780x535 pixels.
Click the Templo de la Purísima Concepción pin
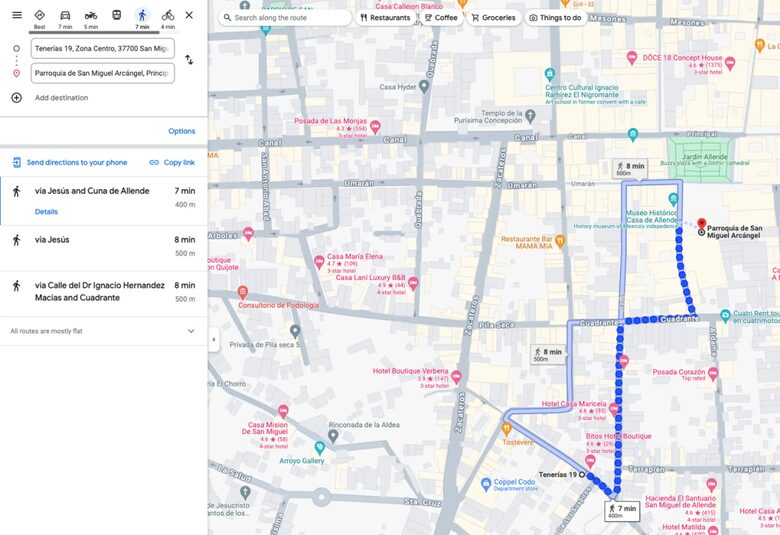[530, 115]
